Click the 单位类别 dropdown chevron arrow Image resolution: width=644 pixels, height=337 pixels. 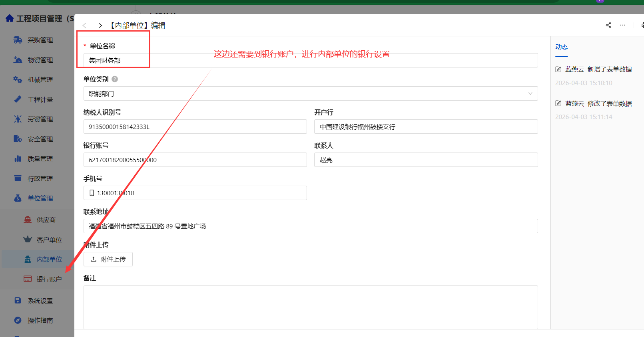530,93
